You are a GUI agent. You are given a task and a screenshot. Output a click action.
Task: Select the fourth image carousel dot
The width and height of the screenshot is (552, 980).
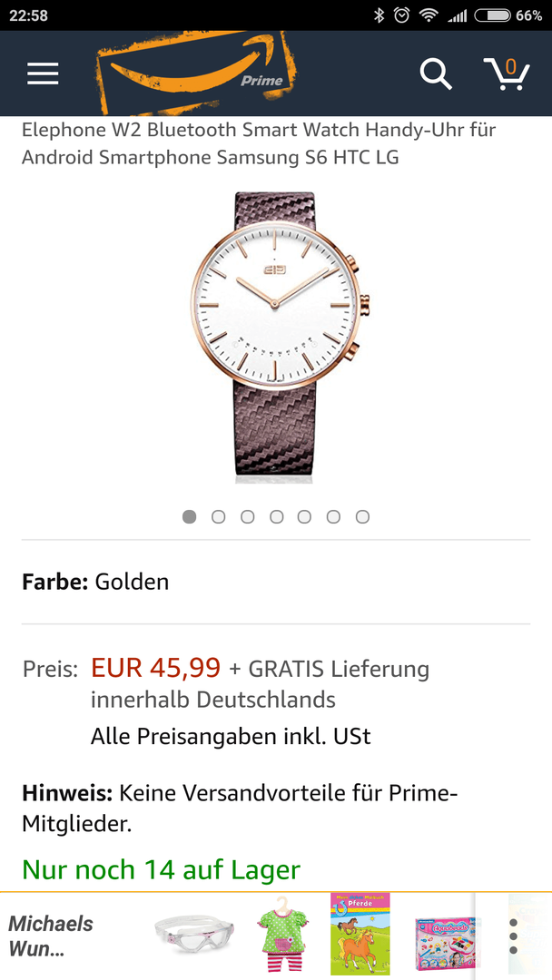tap(276, 517)
